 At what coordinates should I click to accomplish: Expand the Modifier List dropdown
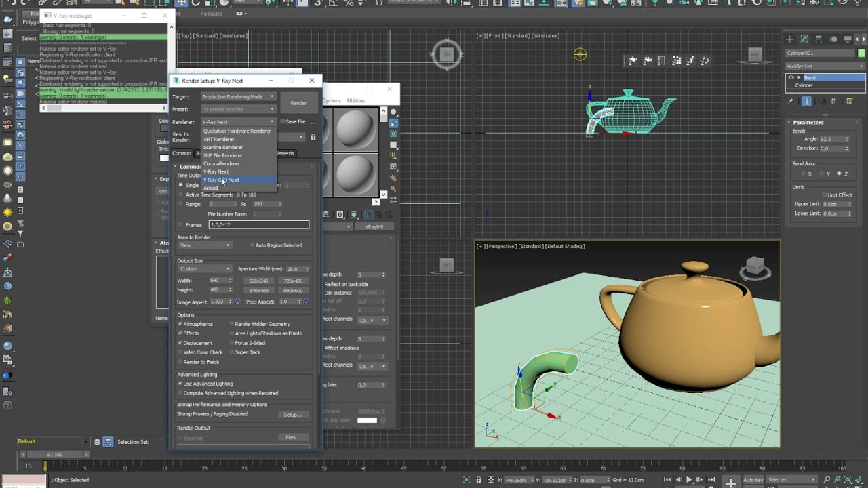pyautogui.click(x=825, y=66)
